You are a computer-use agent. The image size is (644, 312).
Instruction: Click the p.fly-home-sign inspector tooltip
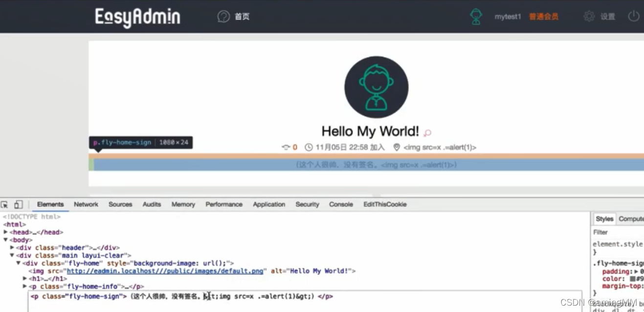[x=141, y=143]
